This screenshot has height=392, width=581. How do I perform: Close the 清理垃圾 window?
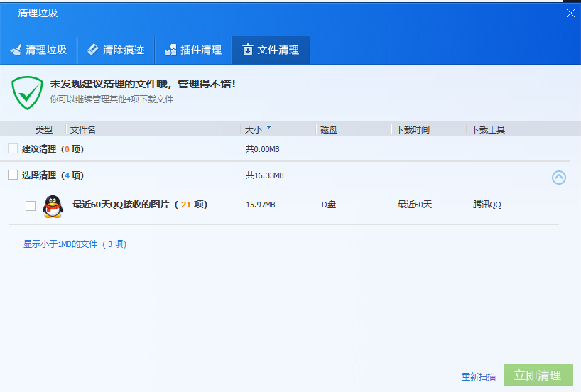click(570, 13)
